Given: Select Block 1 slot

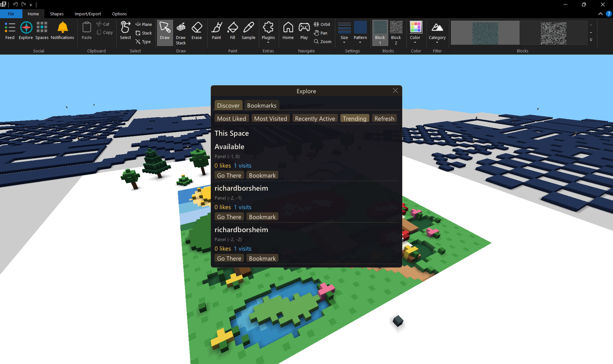Looking at the screenshot, I should pyautogui.click(x=380, y=33).
